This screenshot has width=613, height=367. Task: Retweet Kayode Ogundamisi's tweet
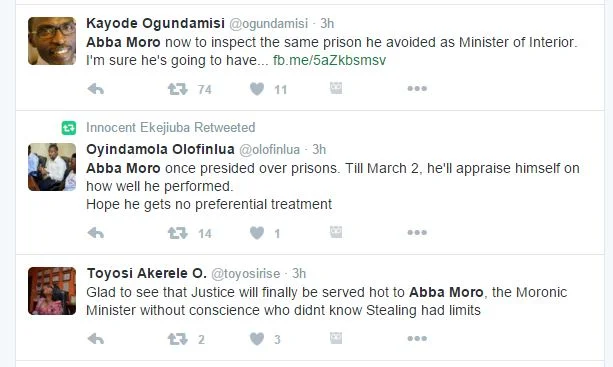pyautogui.click(x=178, y=89)
